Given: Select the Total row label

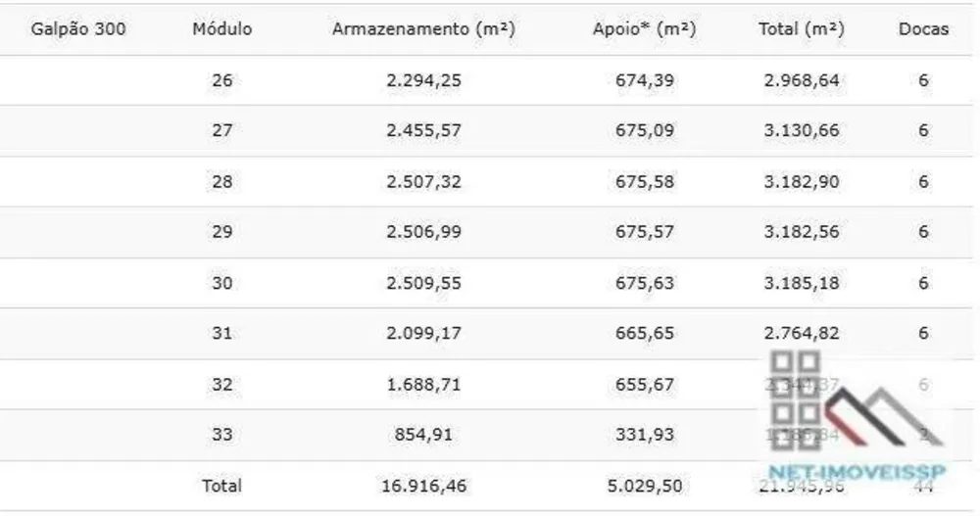Looking at the screenshot, I should point(221,486).
